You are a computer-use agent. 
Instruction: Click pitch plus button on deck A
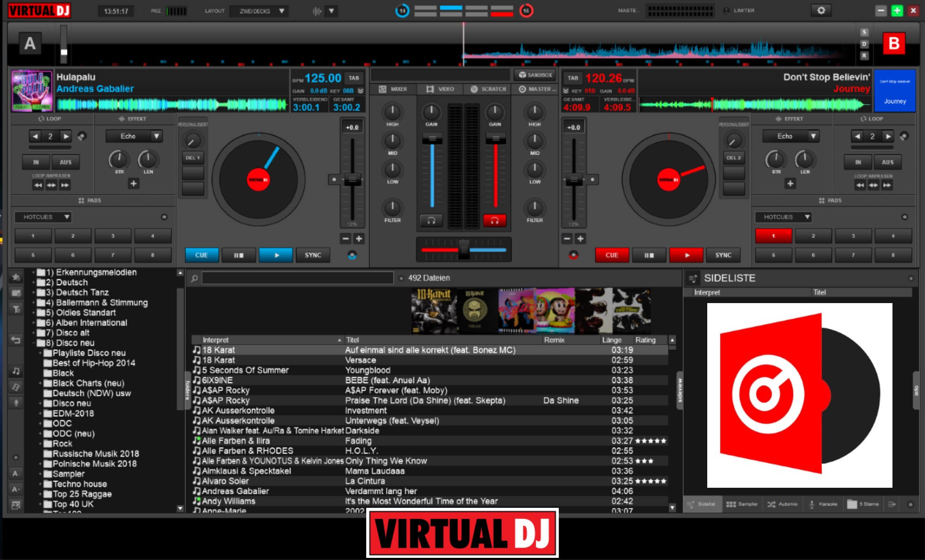click(359, 239)
